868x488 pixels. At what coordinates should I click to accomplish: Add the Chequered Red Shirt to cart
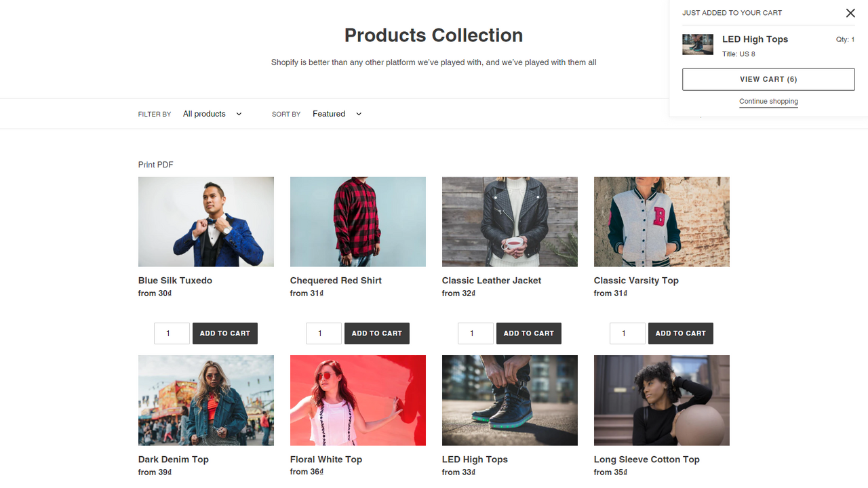click(376, 333)
